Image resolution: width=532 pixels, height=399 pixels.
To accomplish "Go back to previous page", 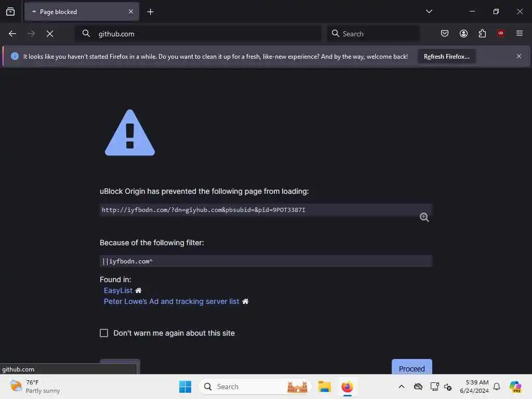I will (x=12, y=34).
